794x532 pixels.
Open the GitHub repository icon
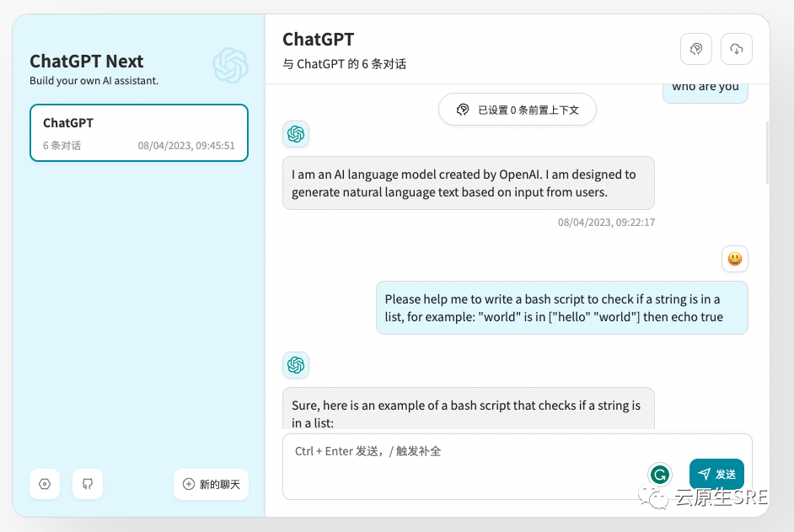pos(88,485)
